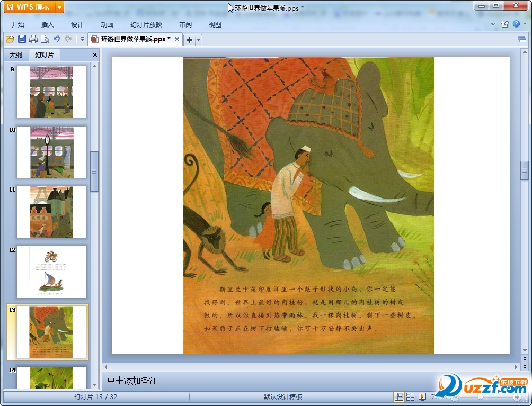Zoom out with the minus button
The height and width of the screenshot is (406, 532).
tap(455, 397)
